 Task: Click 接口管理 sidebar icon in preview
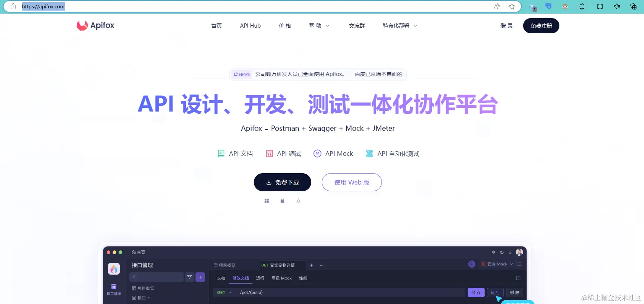pyautogui.click(x=114, y=289)
